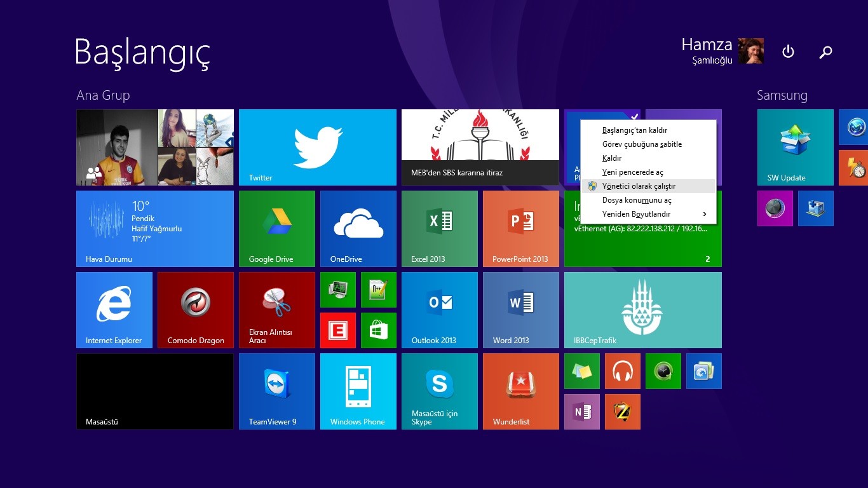Viewport: 868px width, 488px height.
Task: Launch Wunderlist tile
Action: coord(520,391)
